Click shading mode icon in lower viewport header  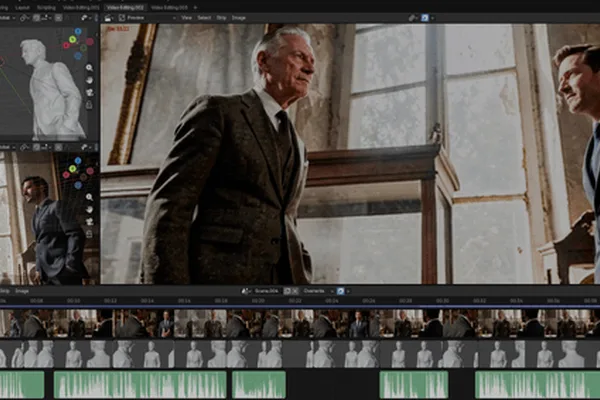pos(85,147)
